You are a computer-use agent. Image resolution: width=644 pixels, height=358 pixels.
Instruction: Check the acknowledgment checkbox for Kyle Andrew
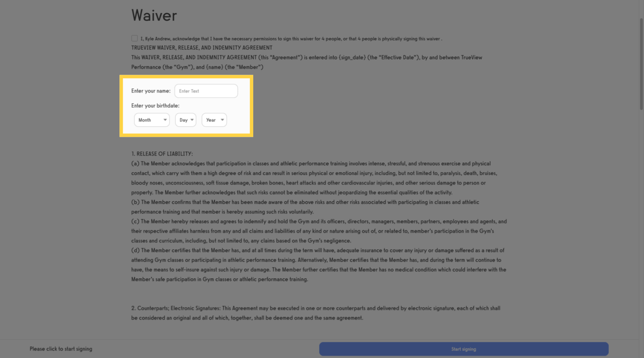(134, 38)
